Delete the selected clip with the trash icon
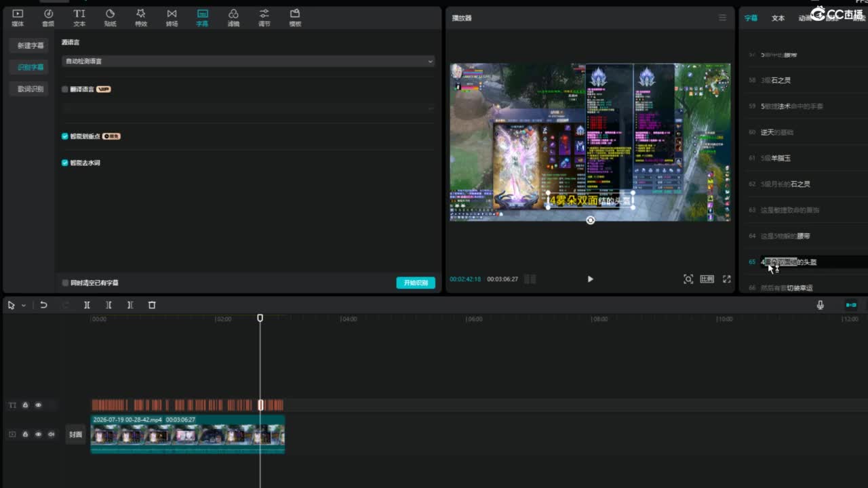 point(152,305)
